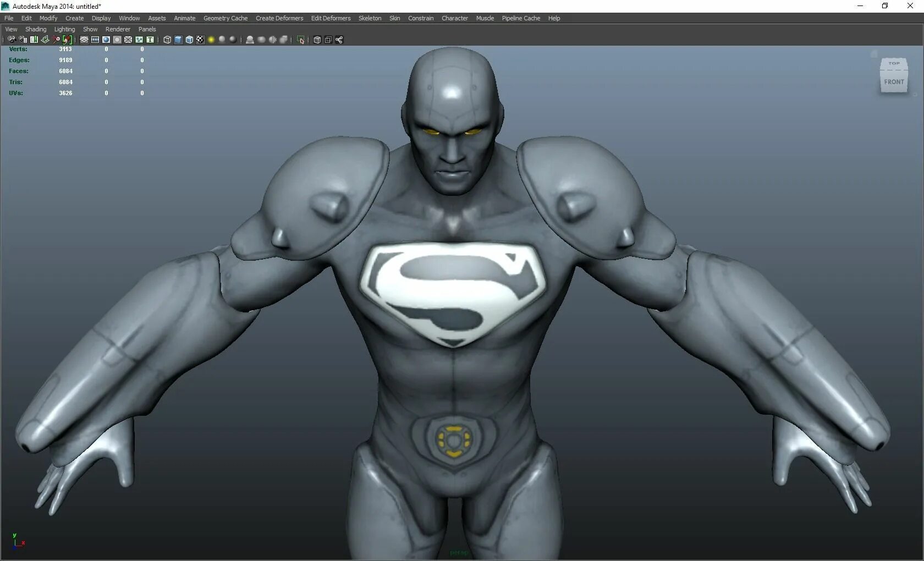The width and height of the screenshot is (924, 561).
Task: Toggle the viewport Grid display
Action: pyautogui.click(x=84, y=40)
